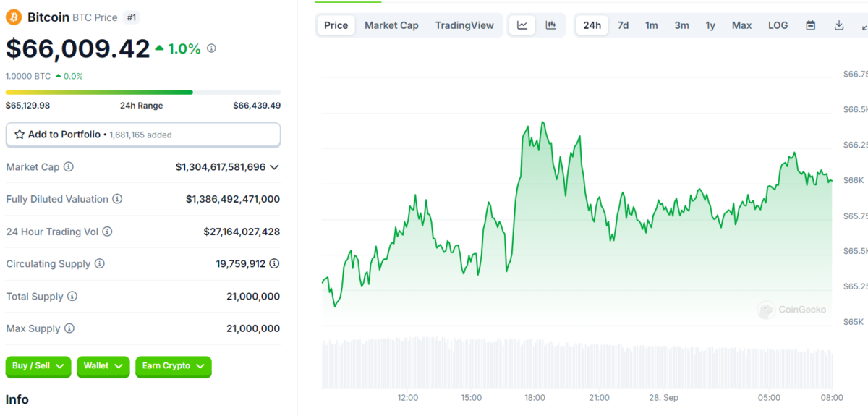Image resolution: width=868 pixels, height=416 pixels.
Task: Switch to the line chart view icon
Action: (x=522, y=25)
